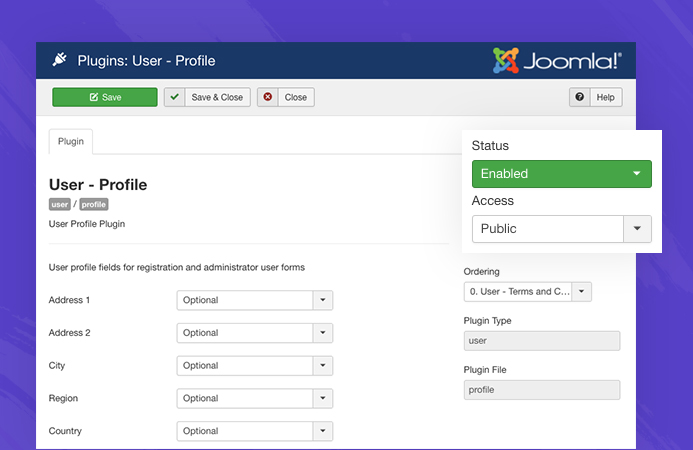
Task: Open the Status Enabled dropdown
Action: (561, 174)
